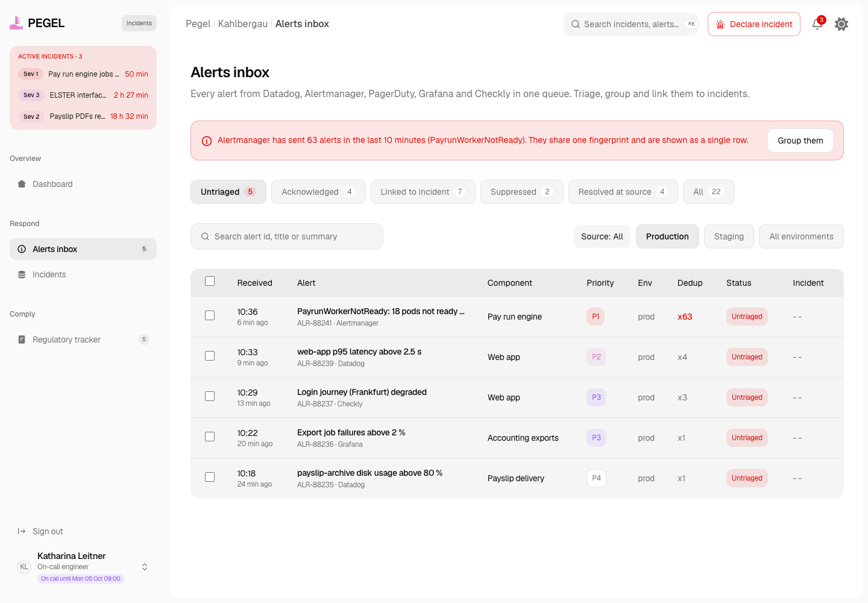Image resolution: width=868 pixels, height=603 pixels.
Task: Open the Source: All filter dropdown
Action: pos(602,236)
